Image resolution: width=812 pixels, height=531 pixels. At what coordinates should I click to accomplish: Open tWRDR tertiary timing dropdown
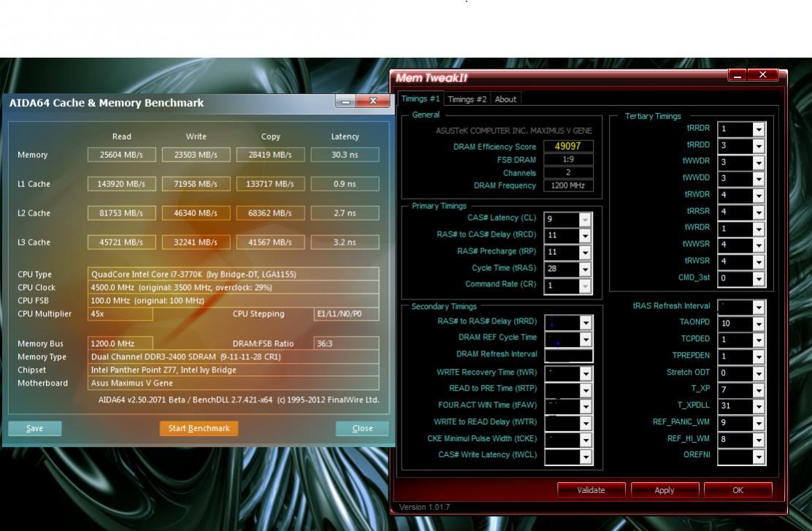[x=759, y=229]
